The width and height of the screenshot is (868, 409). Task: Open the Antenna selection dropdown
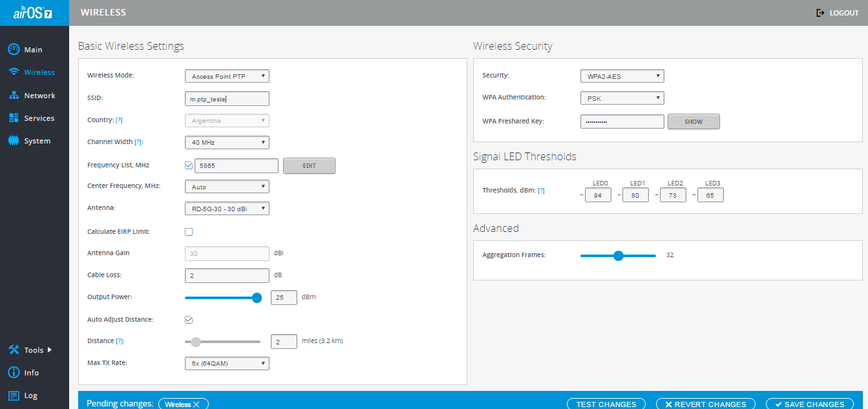227,208
